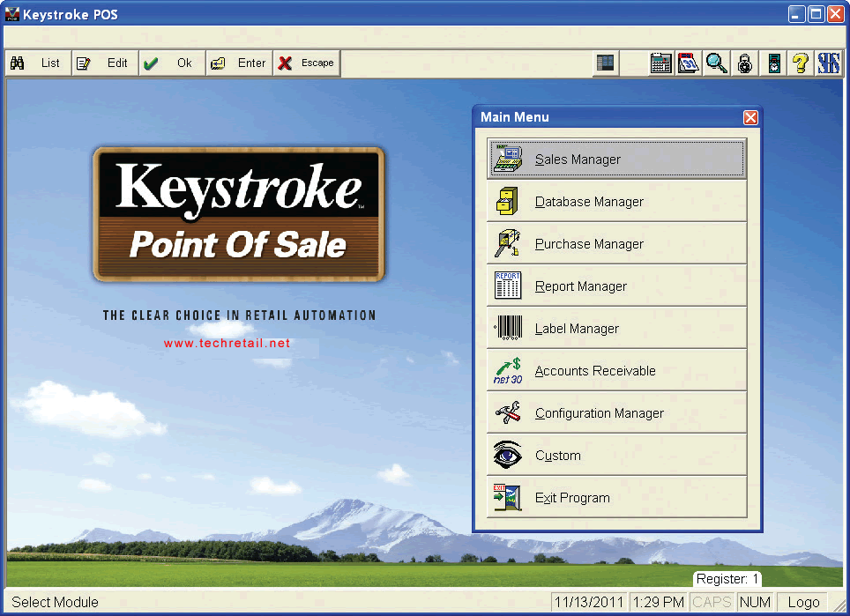Select Database Manager module

(616, 202)
